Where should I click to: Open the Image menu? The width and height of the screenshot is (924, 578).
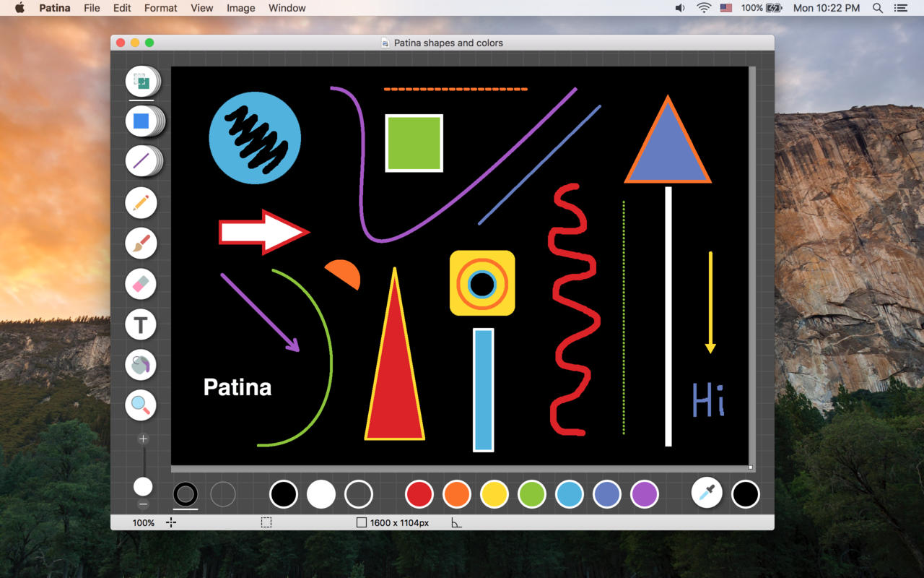point(240,8)
